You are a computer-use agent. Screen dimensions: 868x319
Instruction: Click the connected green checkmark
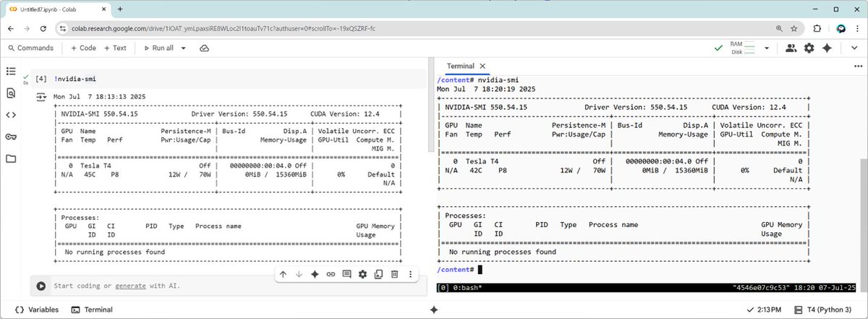[718, 48]
